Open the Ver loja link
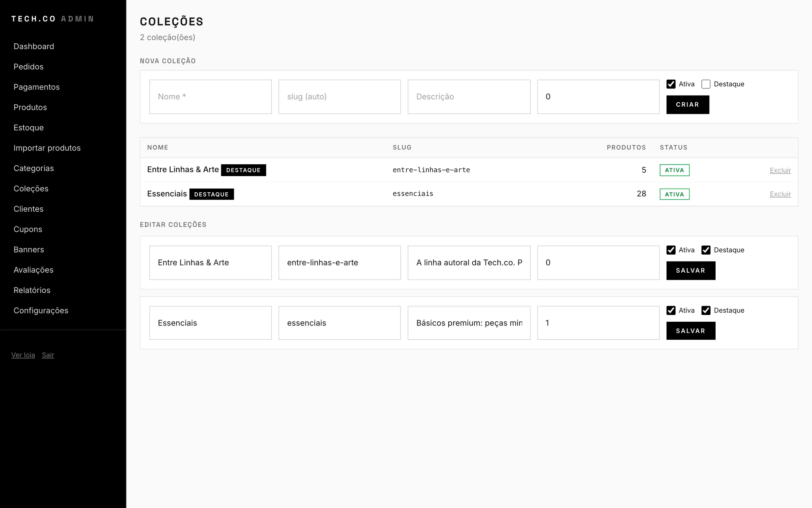812x508 pixels. tap(23, 355)
